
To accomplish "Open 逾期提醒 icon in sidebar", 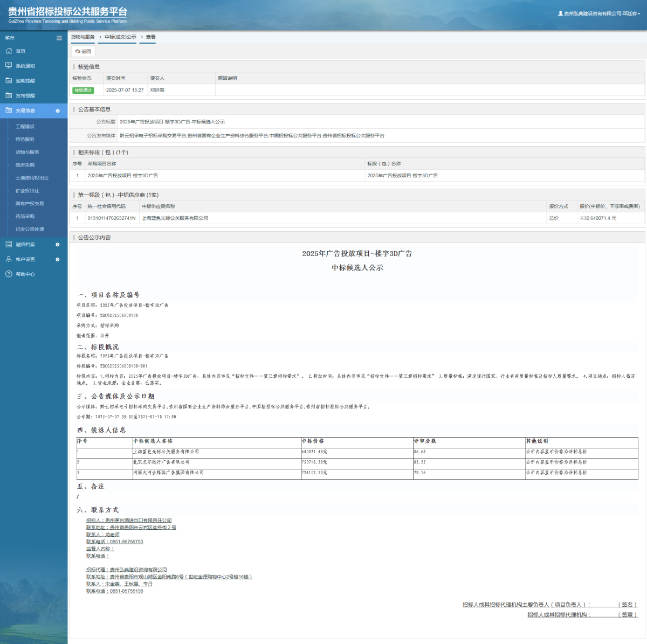I will coord(9,80).
